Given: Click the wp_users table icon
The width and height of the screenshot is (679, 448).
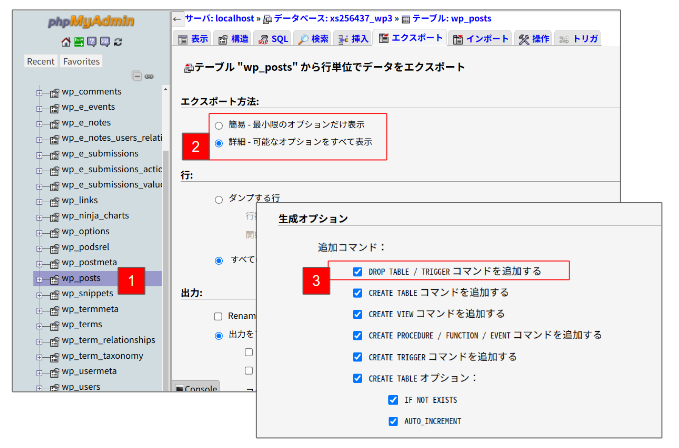Looking at the screenshot, I should [53, 387].
